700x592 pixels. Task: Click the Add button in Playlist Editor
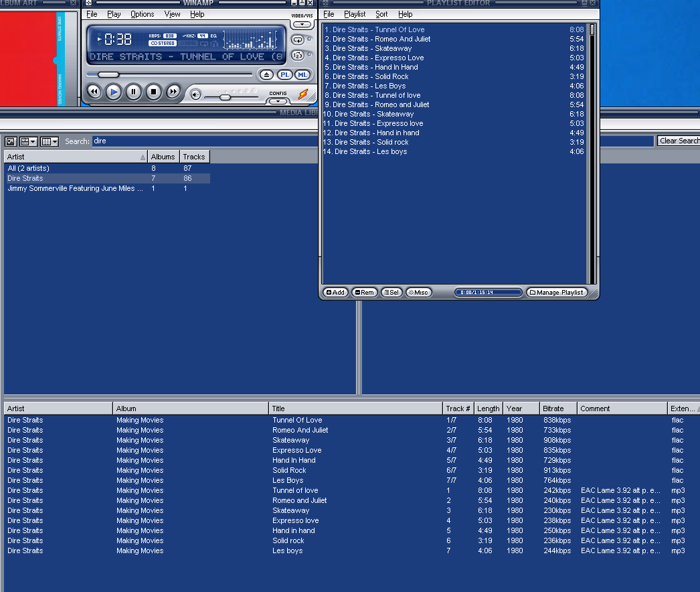click(x=335, y=292)
